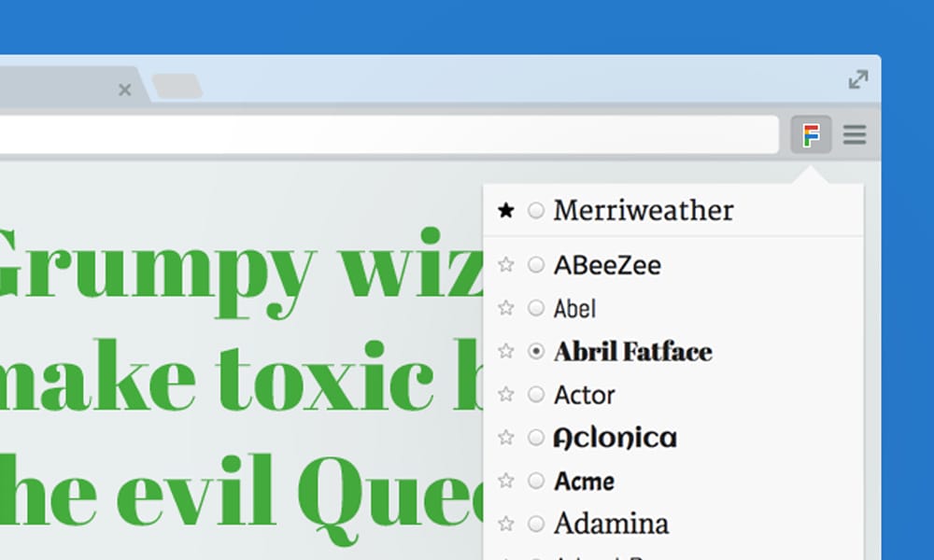934x560 pixels.
Task: Favorite the Adamina font
Action: (x=505, y=524)
